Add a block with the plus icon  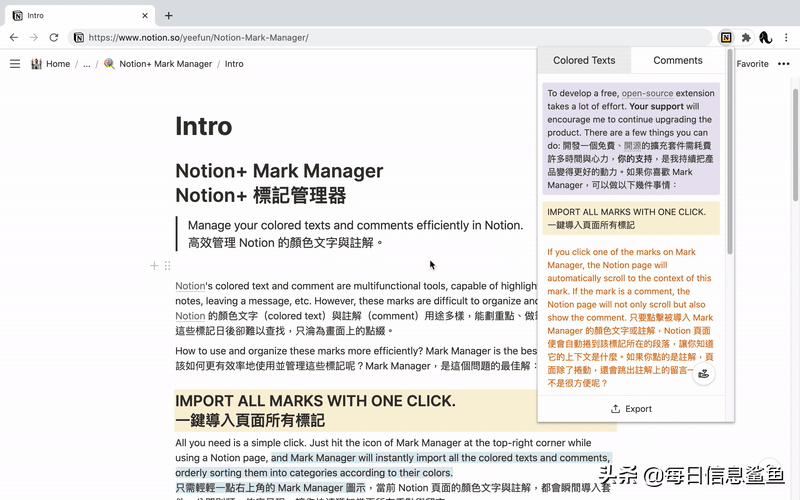coord(154,265)
